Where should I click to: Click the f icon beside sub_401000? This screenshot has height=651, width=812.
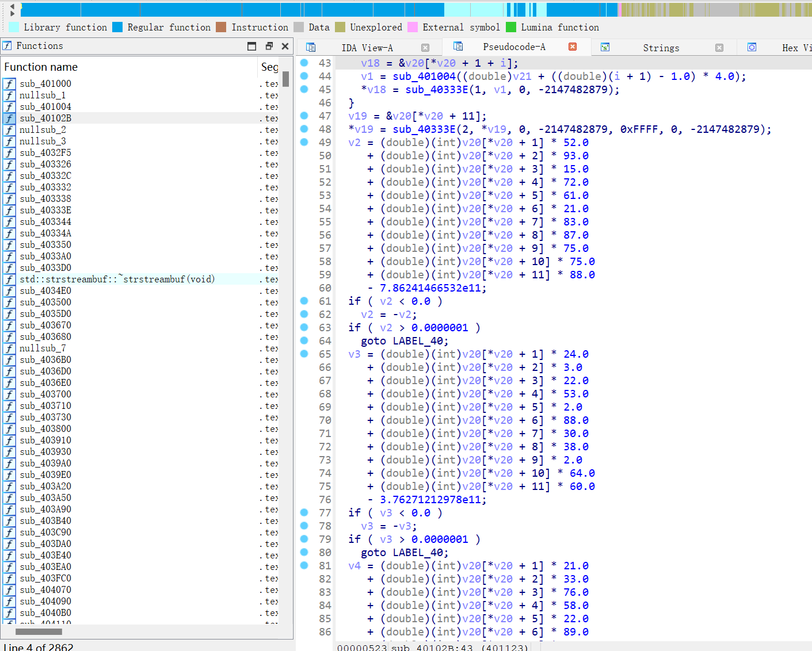click(9, 83)
